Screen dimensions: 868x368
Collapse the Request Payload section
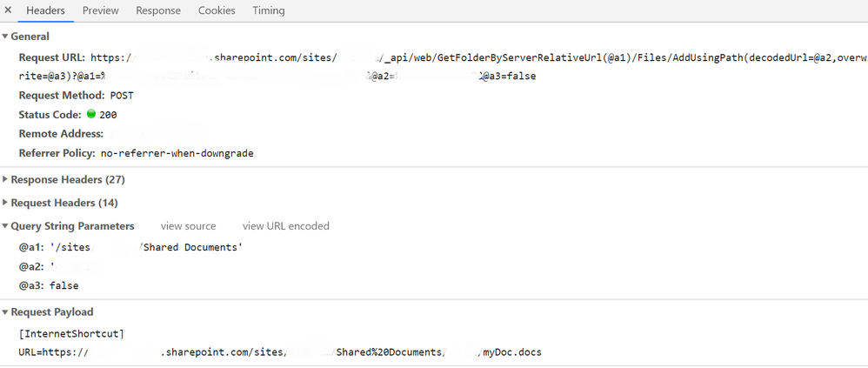tap(48, 312)
